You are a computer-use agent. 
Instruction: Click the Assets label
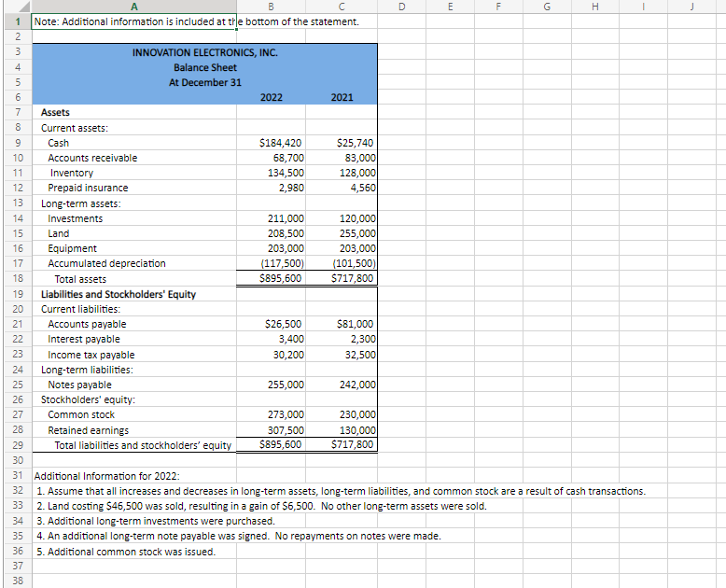point(55,113)
